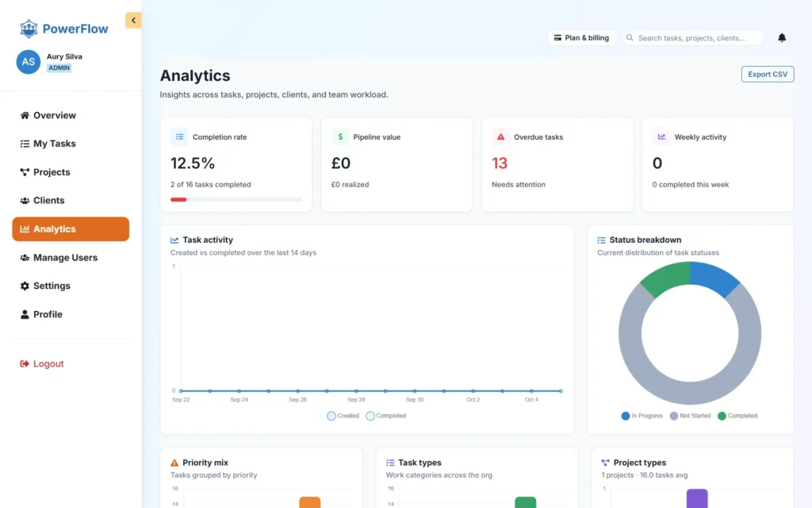Focus the search tasks, projects, clients field
This screenshot has height=508, width=812.
(693, 38)
